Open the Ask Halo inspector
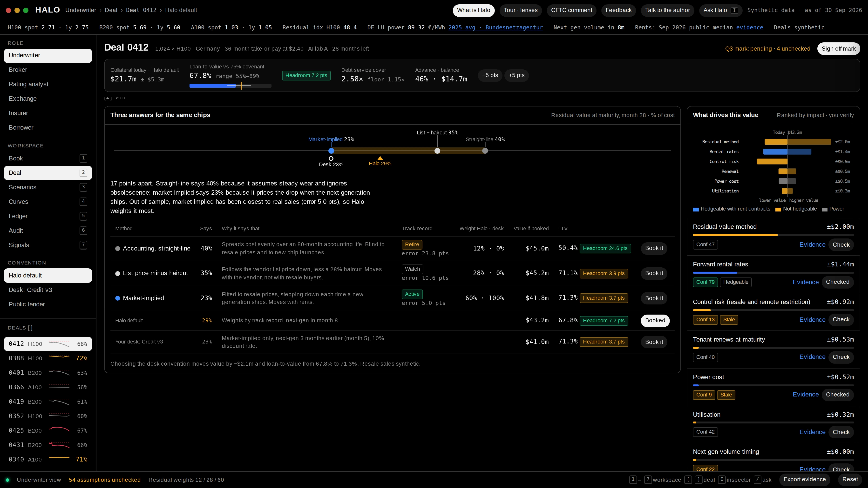 pyautogui.click(x=720, y=10)
